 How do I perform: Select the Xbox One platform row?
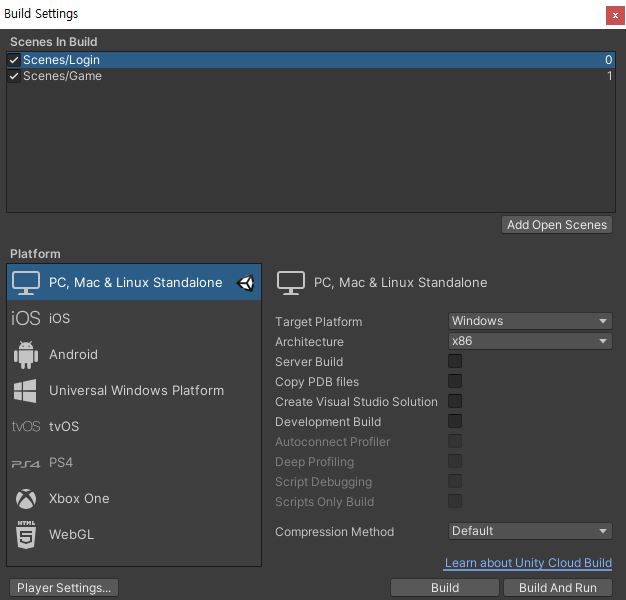(x=134, y=499)
